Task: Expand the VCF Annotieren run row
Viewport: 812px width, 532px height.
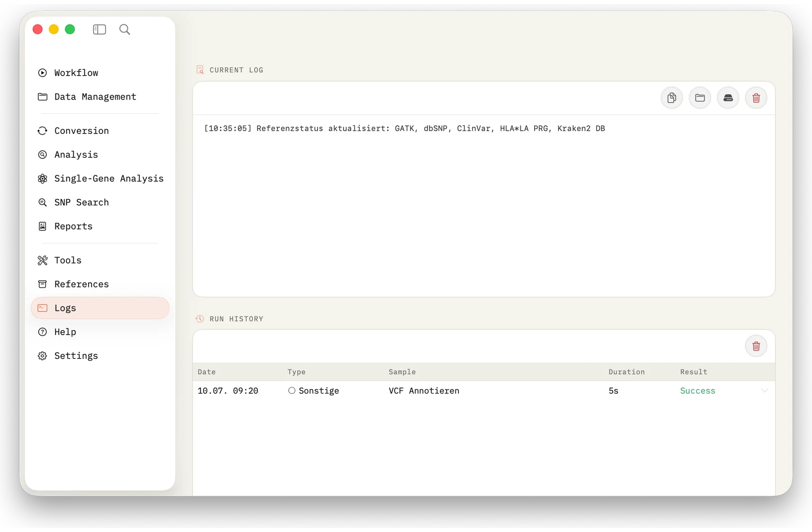Action: pos(764,390)
